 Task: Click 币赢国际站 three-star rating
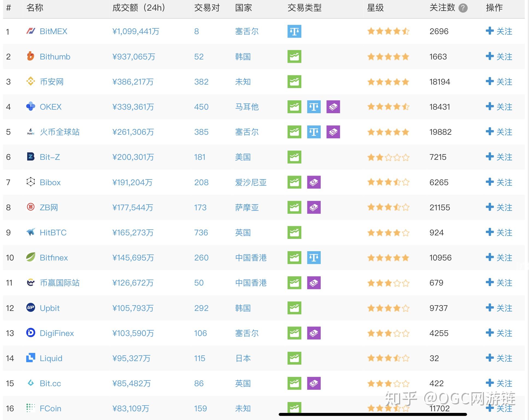coord(388,283)
